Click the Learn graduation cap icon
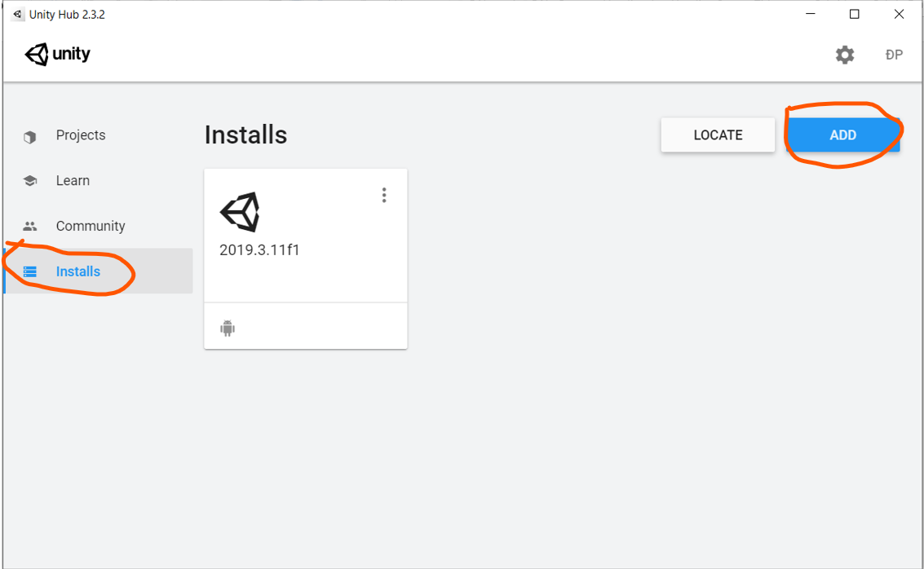The image size is (924, 569). pos(30,181)
